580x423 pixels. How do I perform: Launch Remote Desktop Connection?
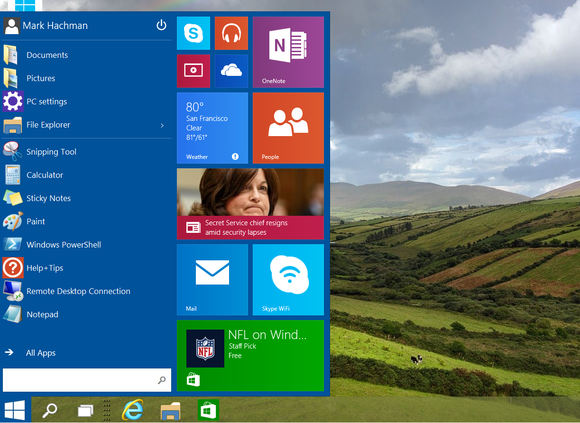coord(87,291)
